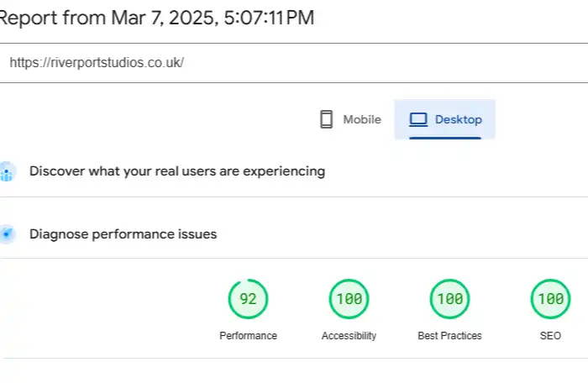Open 'Discover what your real users are experiencing'
588x383 pixels.
coord(176,171)
